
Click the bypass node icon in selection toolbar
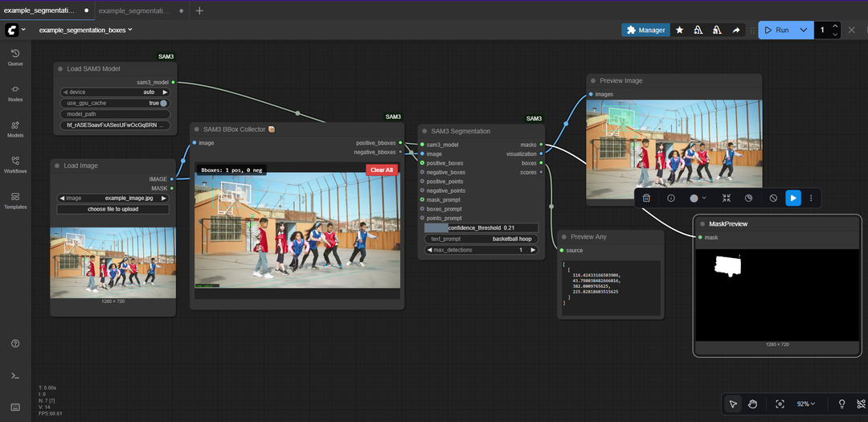[x=773, y=198]
